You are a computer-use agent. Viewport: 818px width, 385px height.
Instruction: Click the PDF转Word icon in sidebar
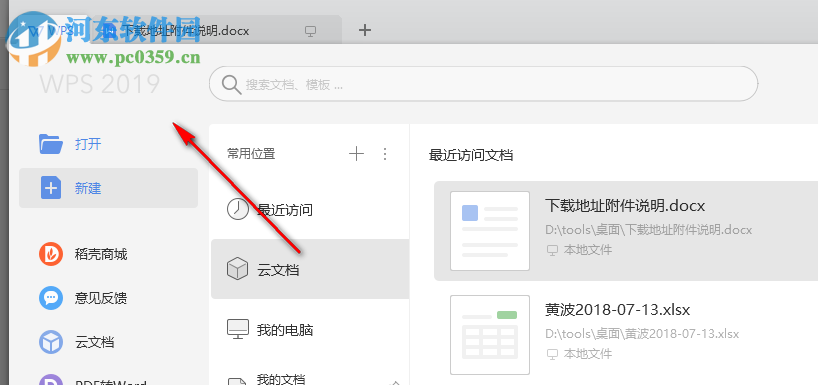pyautogui.click(x=51, y=381)
